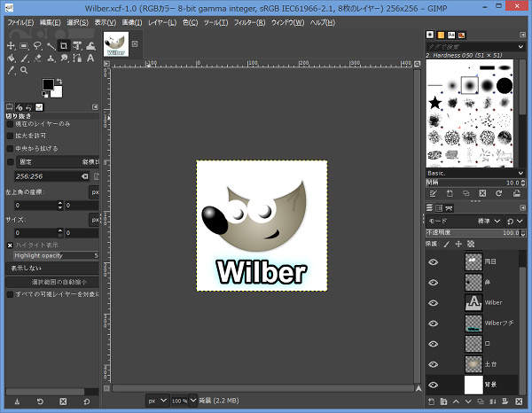Select the Hardness 050 brush thumbnail

469,86
